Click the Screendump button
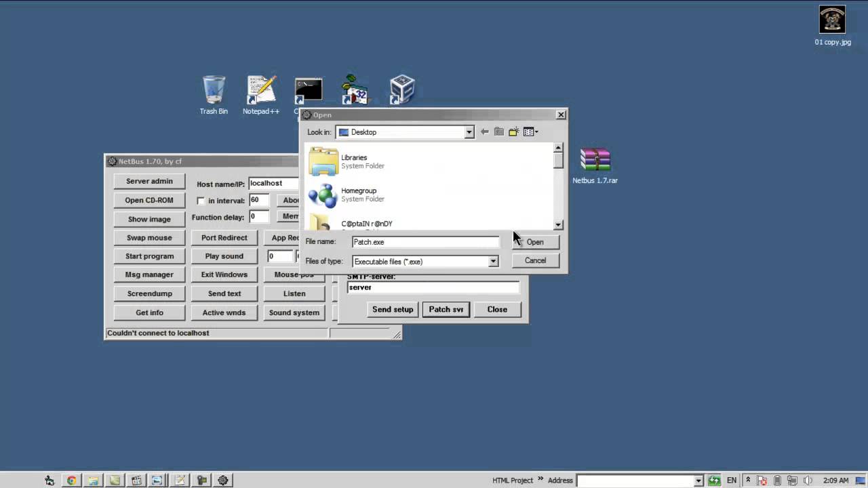868x488 pixels. coord(149,293)
